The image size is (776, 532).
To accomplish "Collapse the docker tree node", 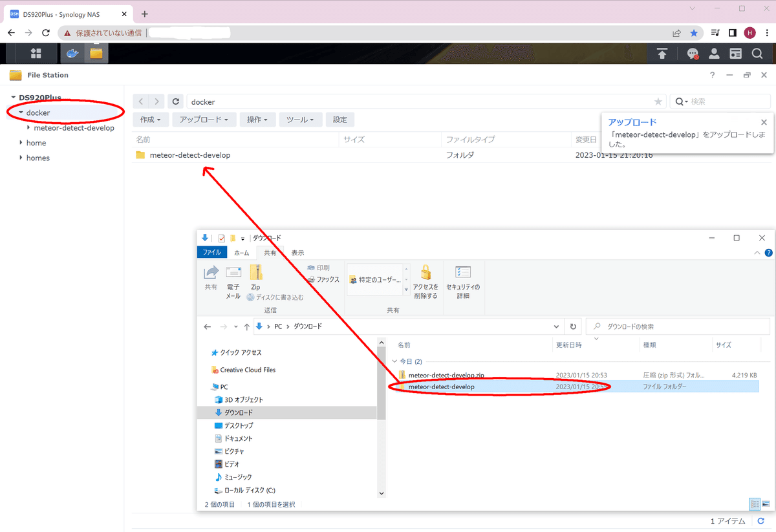I will [x=21, y=113].
